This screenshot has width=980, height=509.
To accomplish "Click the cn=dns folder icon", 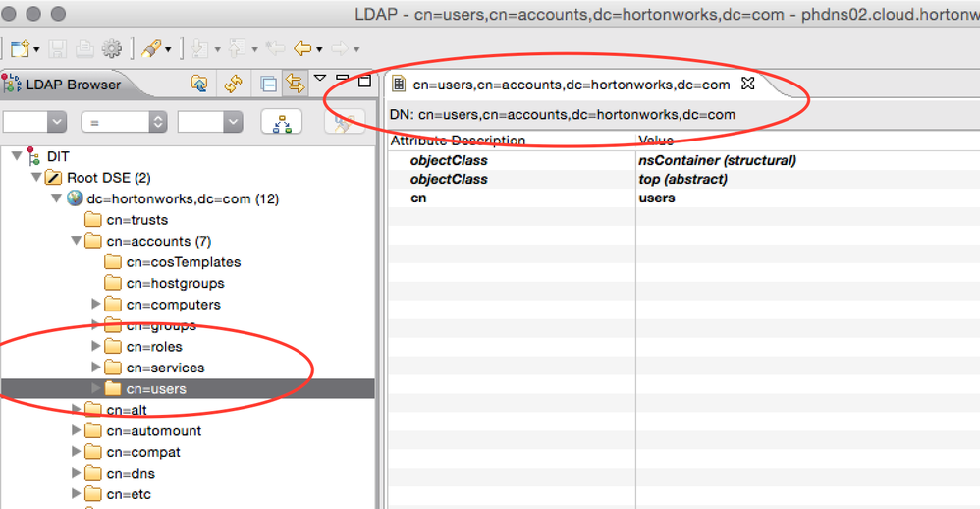I will (x=93, y=474).
